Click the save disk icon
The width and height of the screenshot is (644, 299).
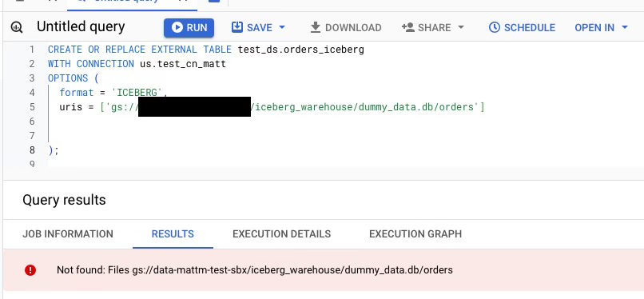pos(237,27)
